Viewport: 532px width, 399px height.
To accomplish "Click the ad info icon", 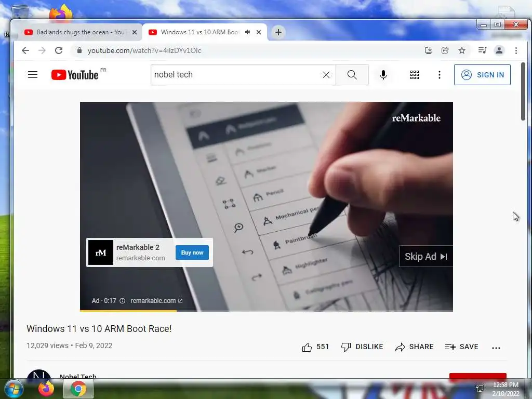I will point(123,301).
